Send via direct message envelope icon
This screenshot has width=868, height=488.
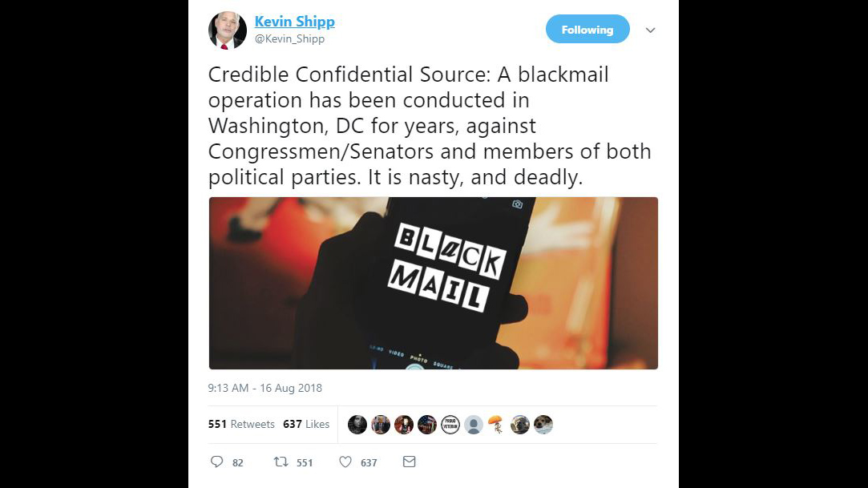tap(409, 462)
